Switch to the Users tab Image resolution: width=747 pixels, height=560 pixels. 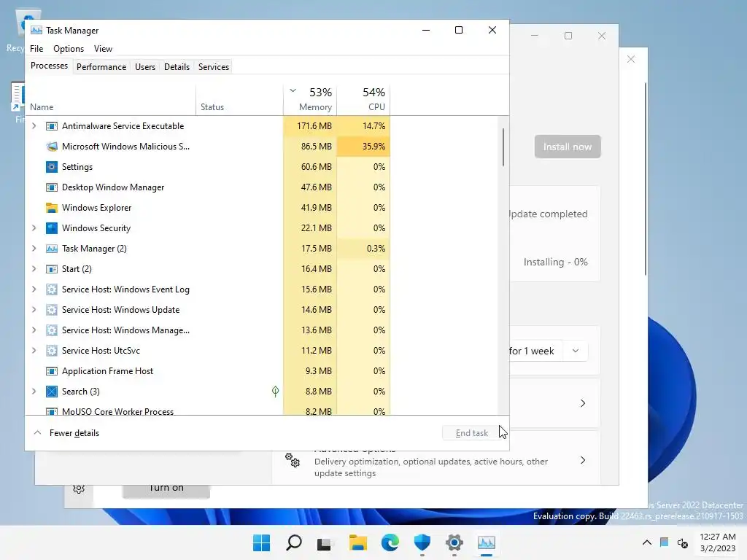click(x=145, y=67)
